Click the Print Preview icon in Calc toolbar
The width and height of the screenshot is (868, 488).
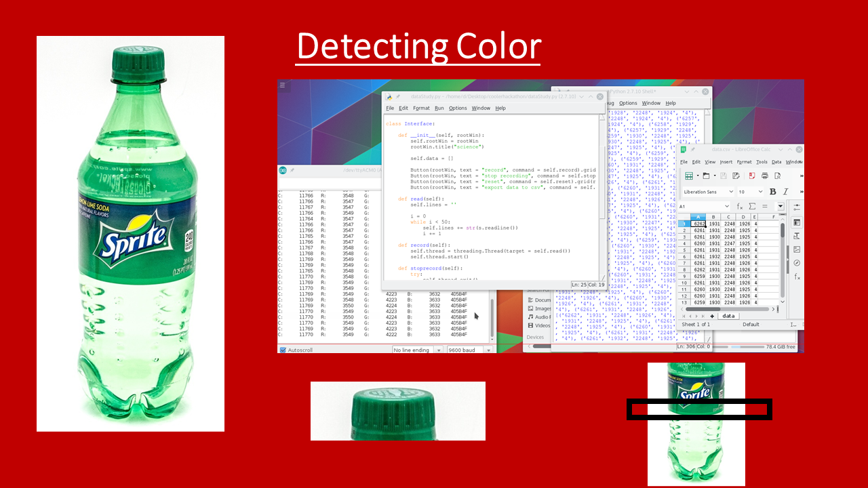click(777, 176)
